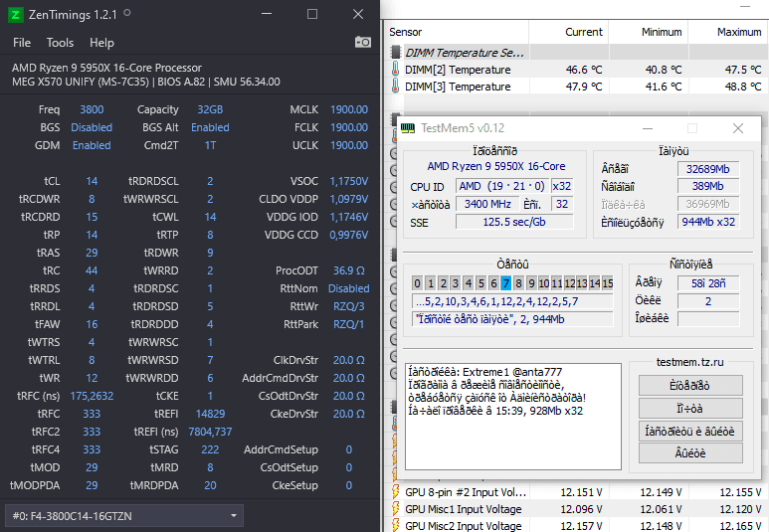Click the tCL value 14
Image resolution: width=769 pixels, height=532 pixels.
coord(92,181)
